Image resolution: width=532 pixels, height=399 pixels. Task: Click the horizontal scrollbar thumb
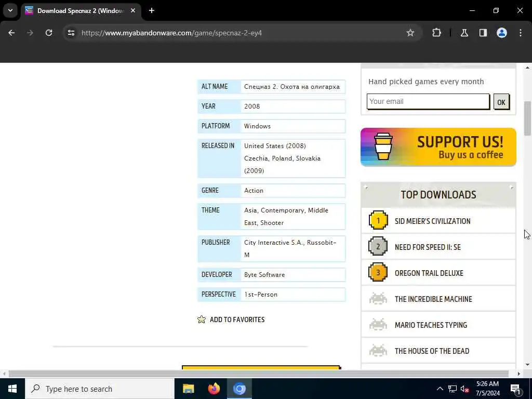tap(259, 374)
